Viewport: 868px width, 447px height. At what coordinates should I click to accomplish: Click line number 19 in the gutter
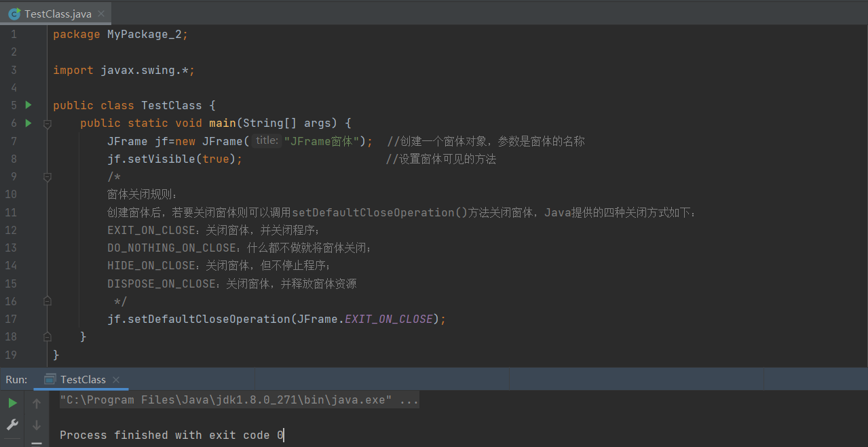pyautogui.click(x=10, y=354)
